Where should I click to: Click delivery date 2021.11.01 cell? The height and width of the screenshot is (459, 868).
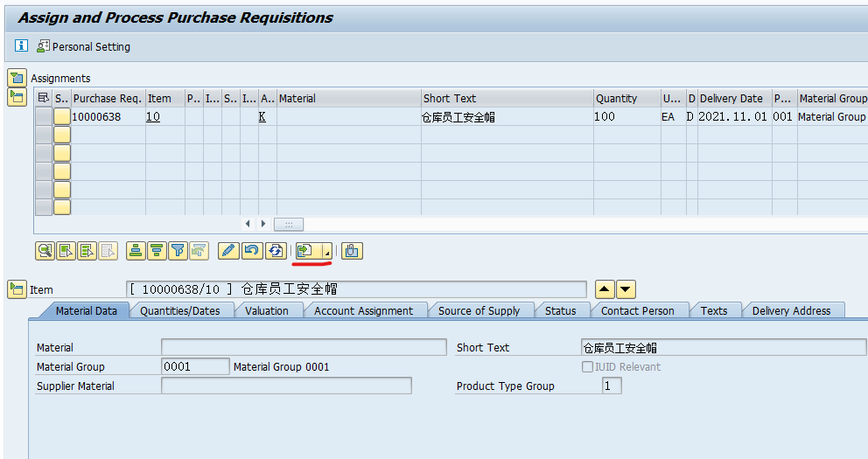(733, 116)
